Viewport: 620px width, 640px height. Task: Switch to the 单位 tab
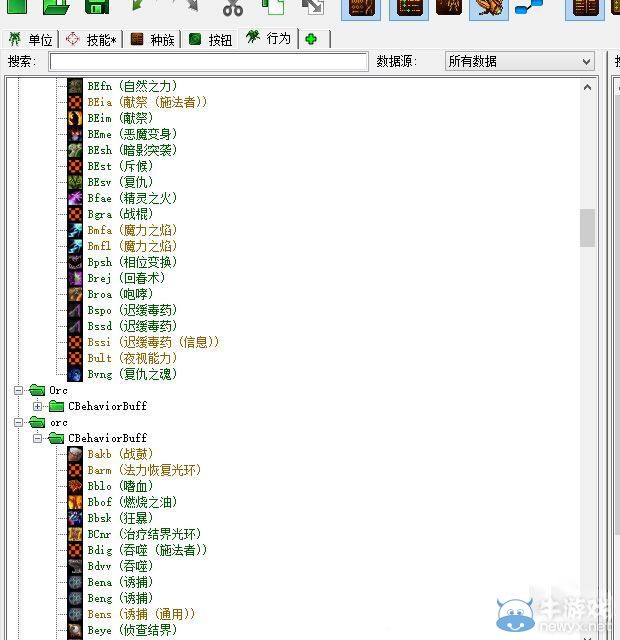tap(31, 40)
